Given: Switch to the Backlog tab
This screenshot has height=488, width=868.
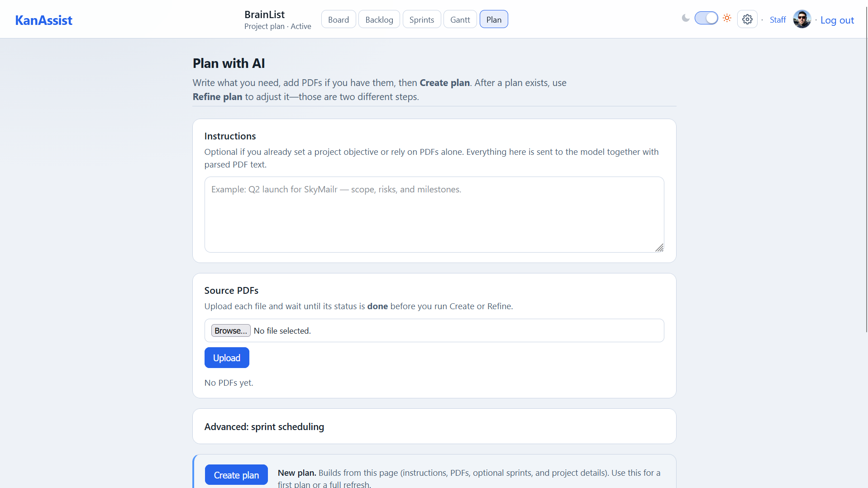Looking at the screenshot, I should pyautogui.click(x=379, y=19).
